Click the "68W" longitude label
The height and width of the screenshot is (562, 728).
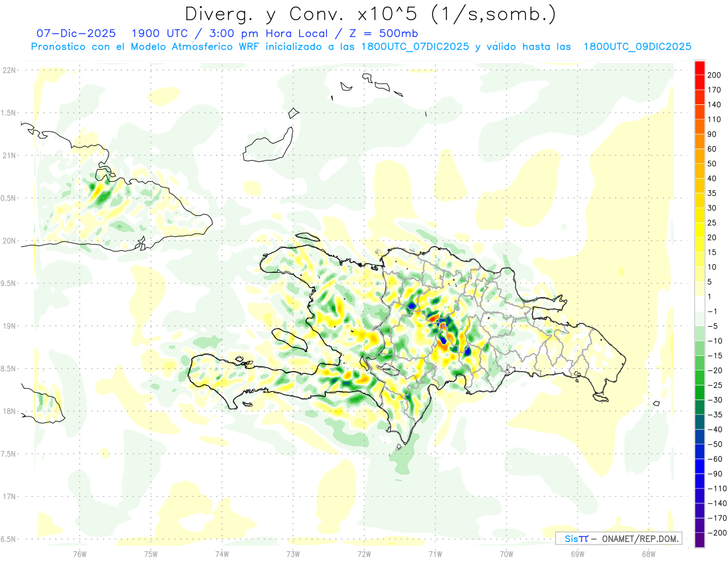point(649,554)
